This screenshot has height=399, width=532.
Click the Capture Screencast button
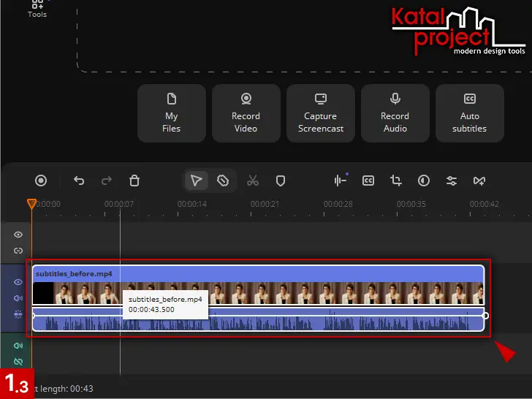320,113
